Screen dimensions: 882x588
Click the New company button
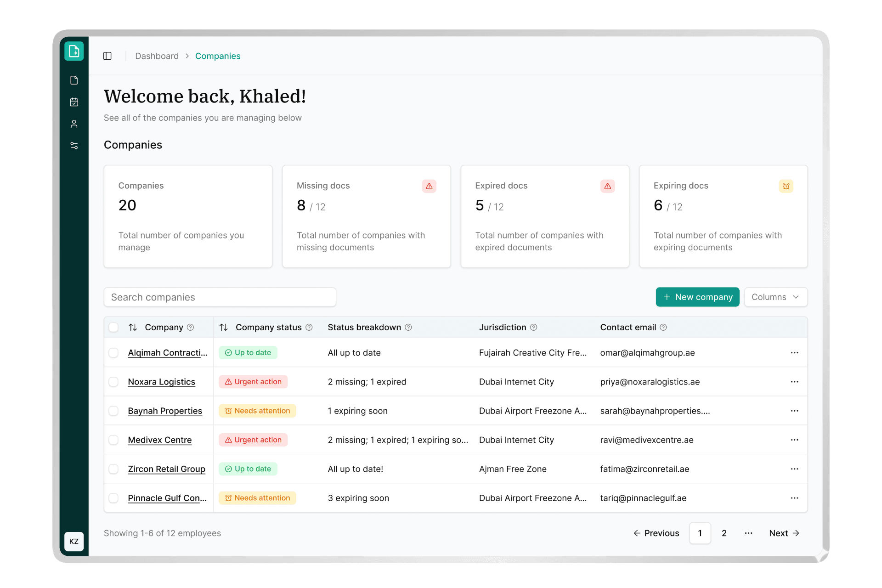click(x=697, y=297)
